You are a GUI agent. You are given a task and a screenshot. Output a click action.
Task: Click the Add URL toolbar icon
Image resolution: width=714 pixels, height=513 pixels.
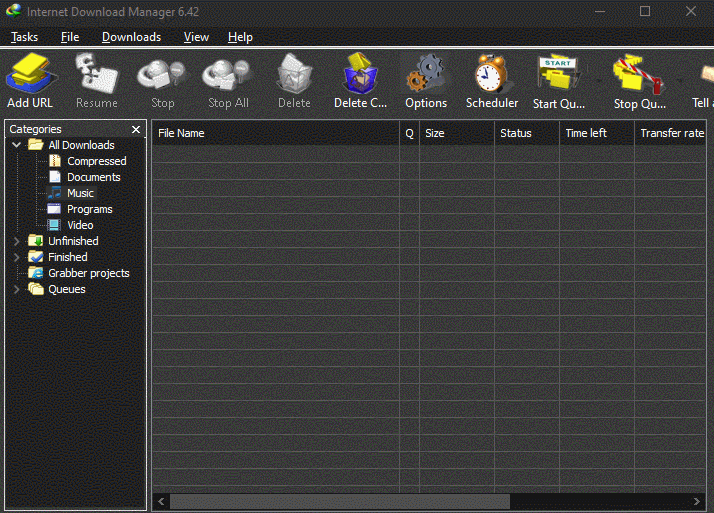coord(31,75)
